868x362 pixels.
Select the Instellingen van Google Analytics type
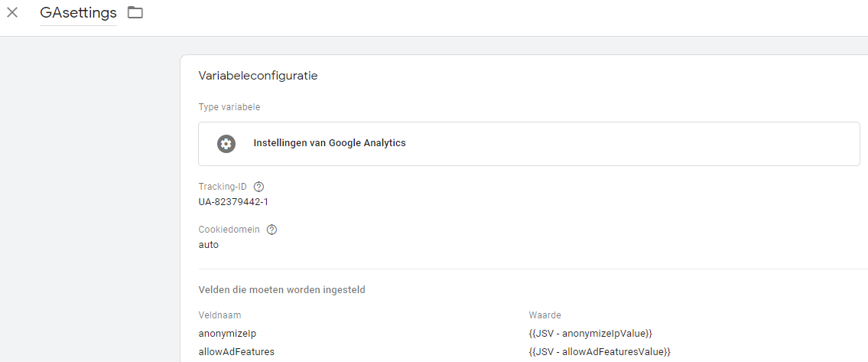point(329,143)
